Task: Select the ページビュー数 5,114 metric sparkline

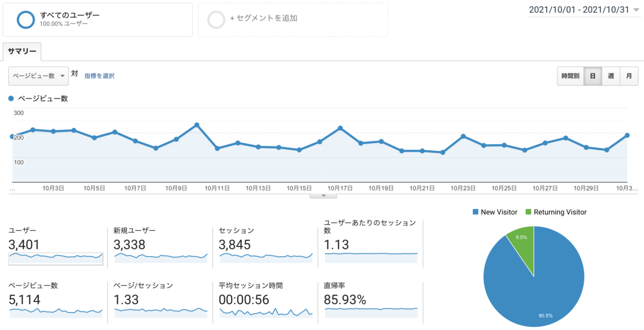Action: point(56,313)
